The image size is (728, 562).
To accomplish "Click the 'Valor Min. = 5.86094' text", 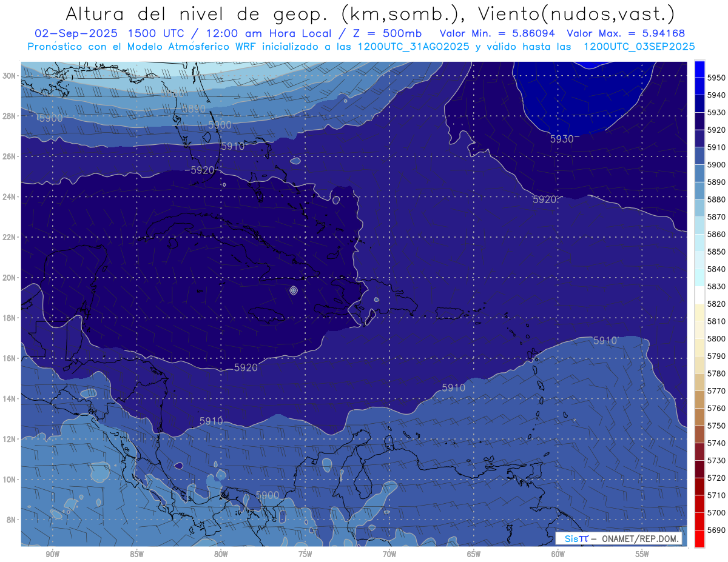I will pyautogui.click(x=497, y=33).
